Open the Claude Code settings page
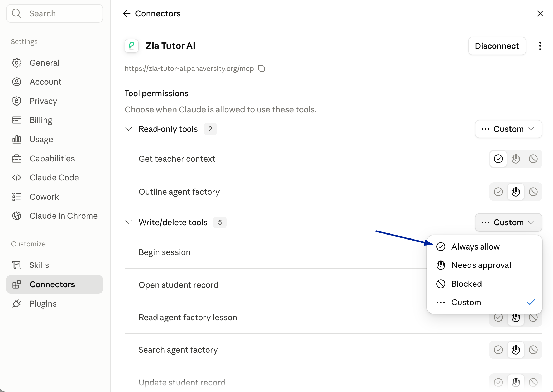Viewport: 553px width, 392px height. tap(55, 178)
